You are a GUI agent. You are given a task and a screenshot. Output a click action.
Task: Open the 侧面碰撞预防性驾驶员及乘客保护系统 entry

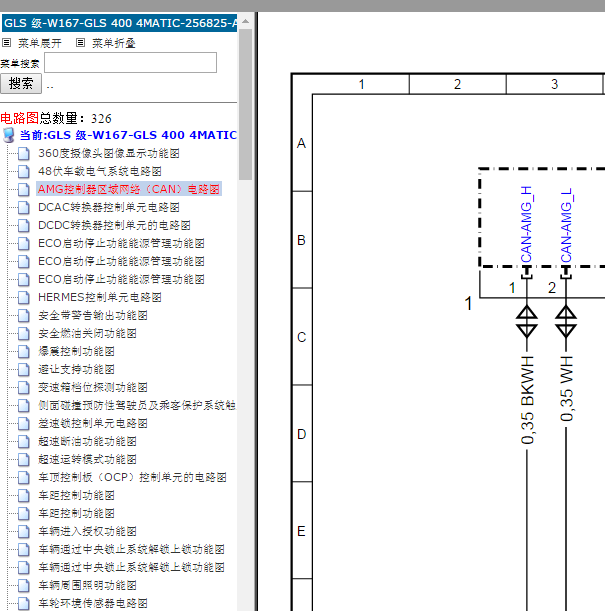coord(137,406)
